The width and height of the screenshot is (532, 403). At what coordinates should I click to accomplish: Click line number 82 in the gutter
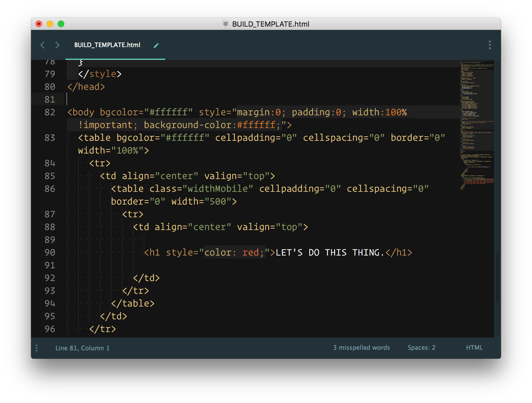pyautogui.click(x=50, y=112)
